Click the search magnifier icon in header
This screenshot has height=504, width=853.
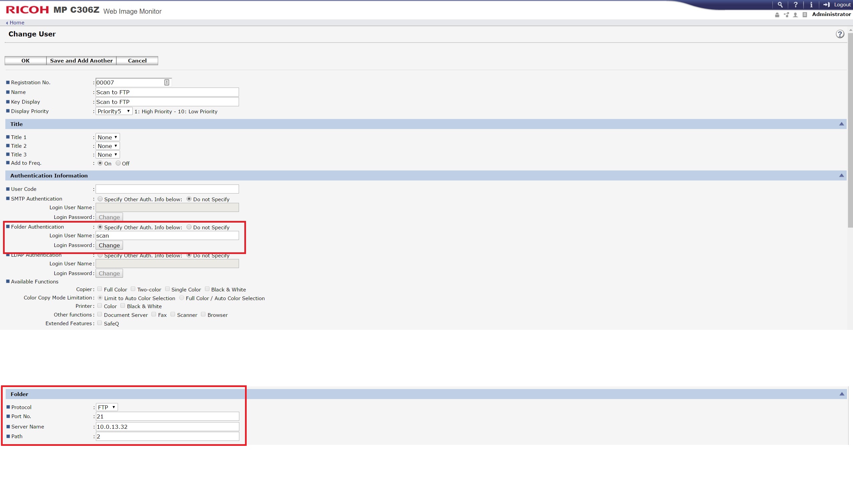[780, 5]
